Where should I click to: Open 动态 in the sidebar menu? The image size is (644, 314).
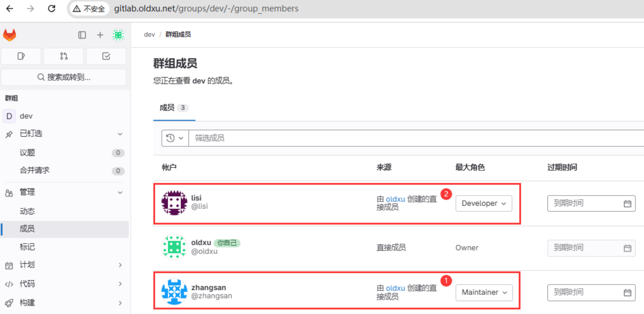27,211
